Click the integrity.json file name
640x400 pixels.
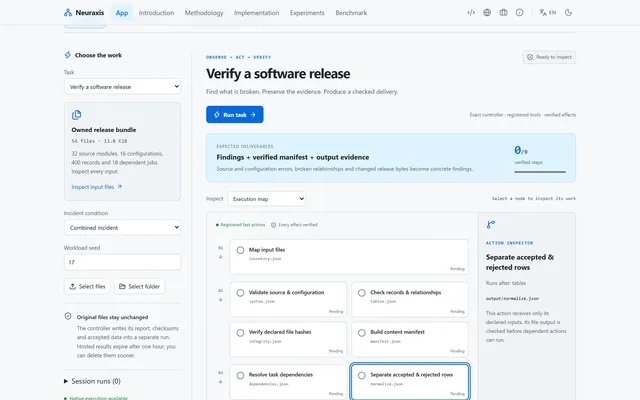tap(265, 341)
